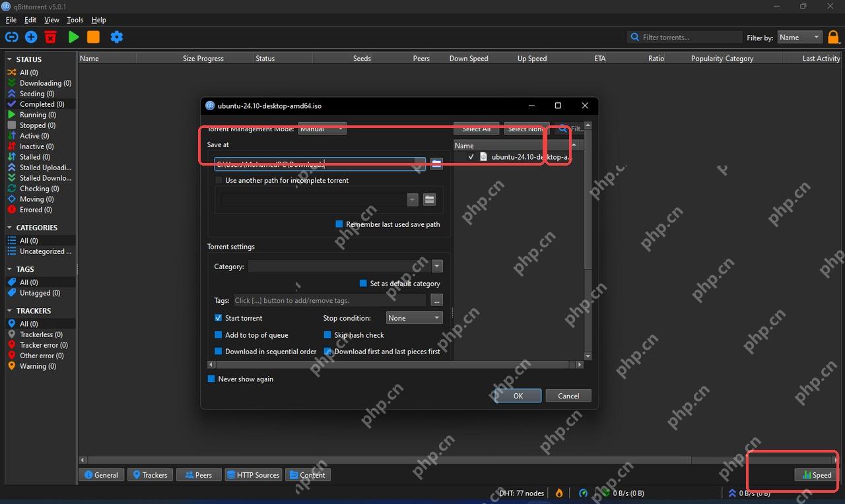Image resolution: width=845 pixels, height=504 pixels.
Task: Toggle Download in sequential order
Action: pos(219,352)
